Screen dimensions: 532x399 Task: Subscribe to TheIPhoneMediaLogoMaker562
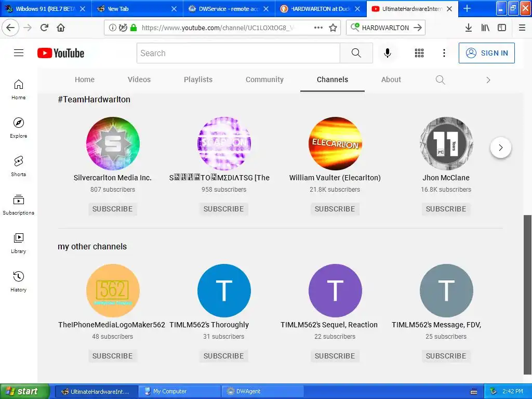(x=113, y=356)
